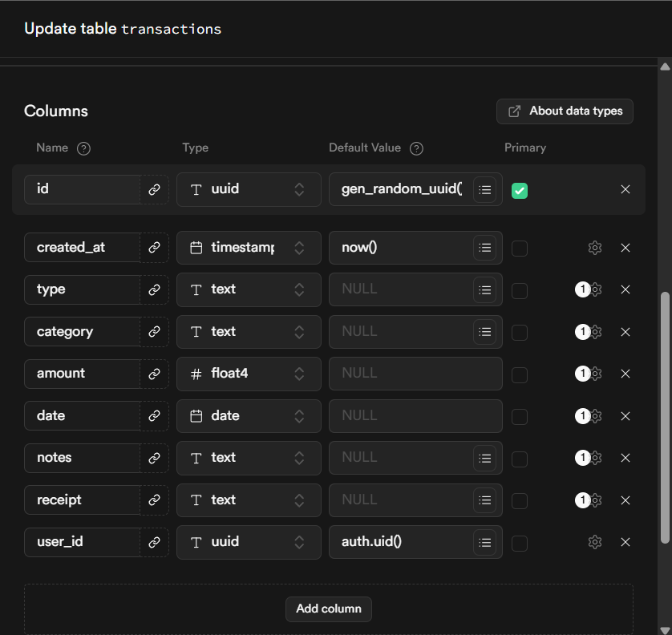Open default value suggestions for created_at
Image resolution: width=672 pixels, height=635 pixels.
pos(484,248)
